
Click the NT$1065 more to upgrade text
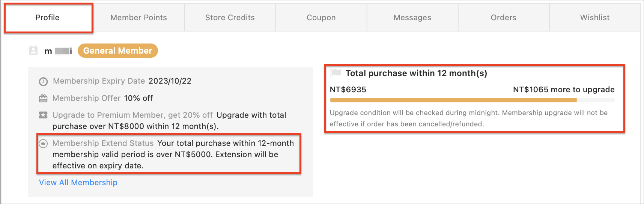(564, 90)
